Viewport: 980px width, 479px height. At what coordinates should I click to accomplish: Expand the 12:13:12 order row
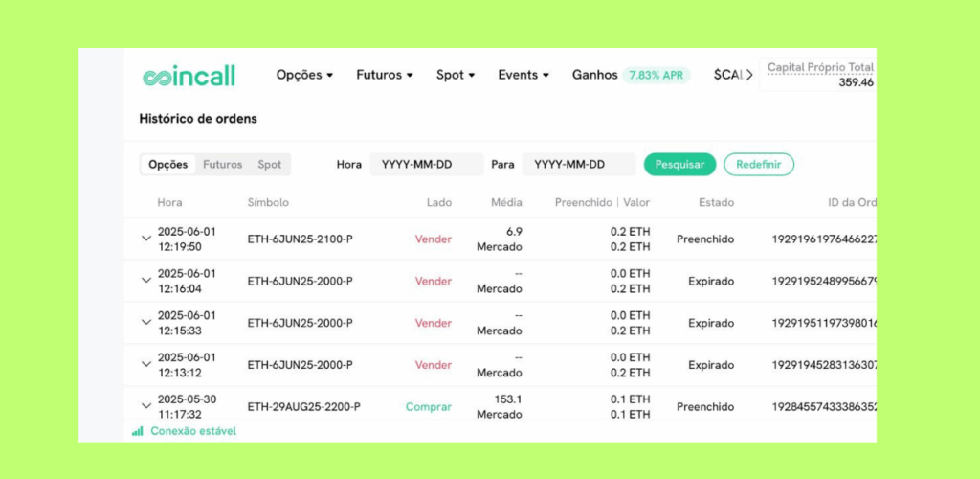click(x=146, y=365)
